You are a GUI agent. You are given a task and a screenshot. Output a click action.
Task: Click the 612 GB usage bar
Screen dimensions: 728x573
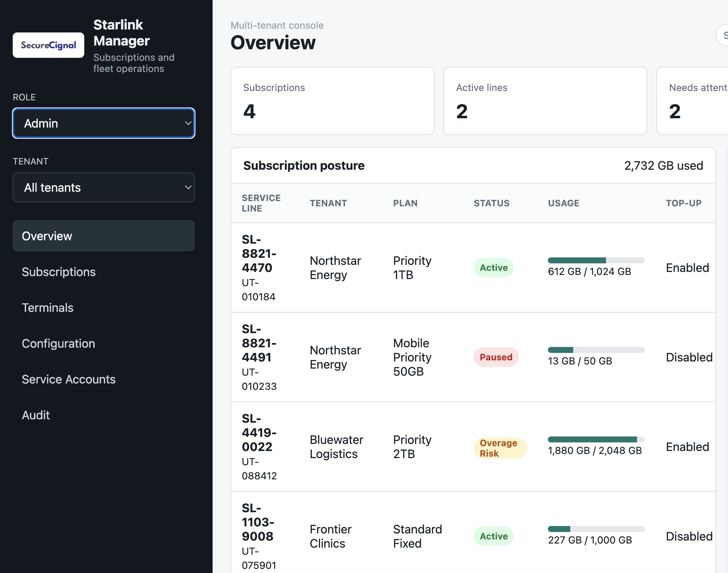click(x=596, y=260)
